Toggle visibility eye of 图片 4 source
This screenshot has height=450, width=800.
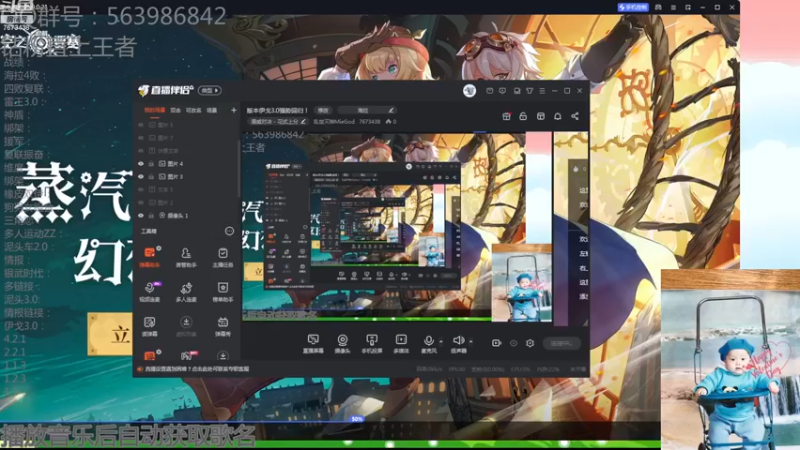pyautogui.click(x=141, y=164)
